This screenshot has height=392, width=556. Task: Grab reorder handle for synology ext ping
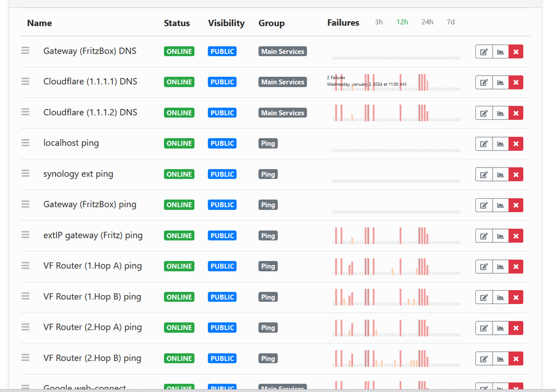tap(25, 174)
